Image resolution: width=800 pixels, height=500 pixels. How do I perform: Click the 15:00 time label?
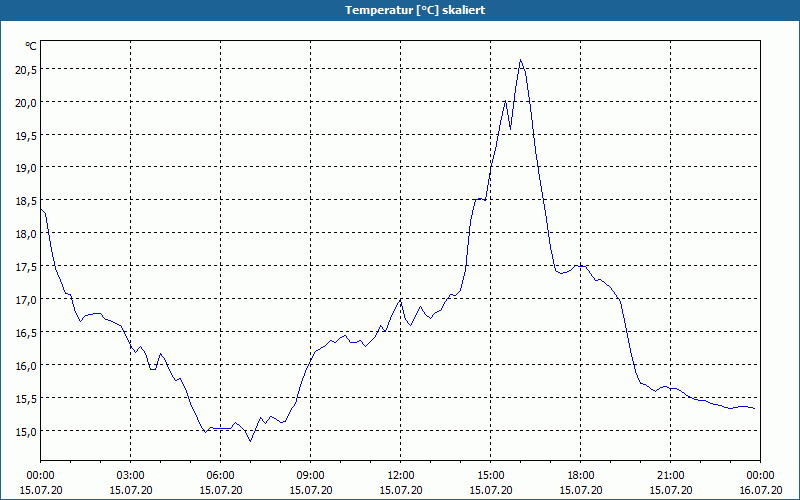coord(491,476)
